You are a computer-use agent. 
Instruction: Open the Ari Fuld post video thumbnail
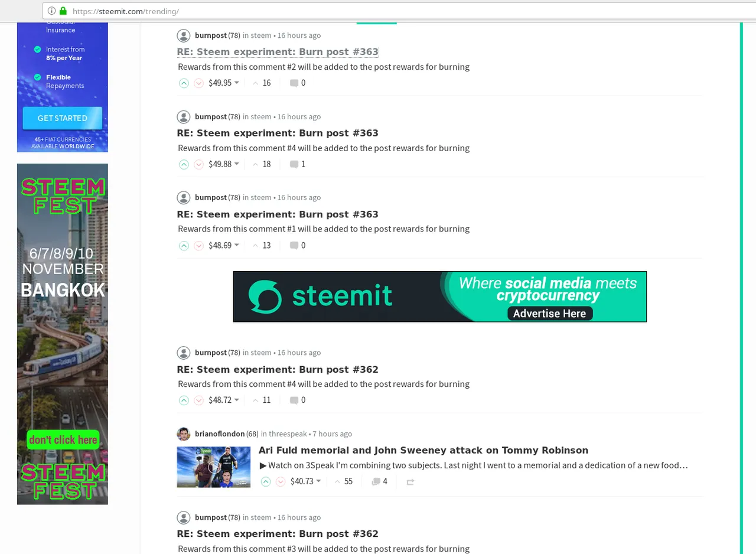pyautogui.click(x=214, y=467)
